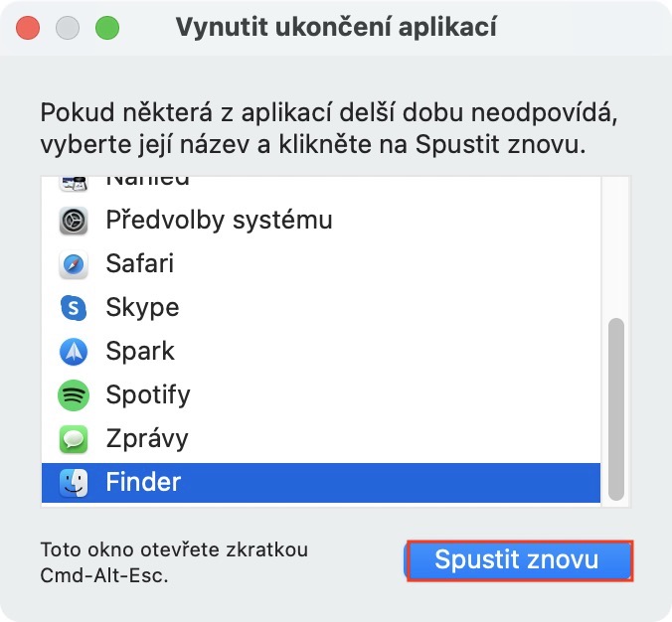Click the Předvolby systému gear icon

tap(74, 221)
